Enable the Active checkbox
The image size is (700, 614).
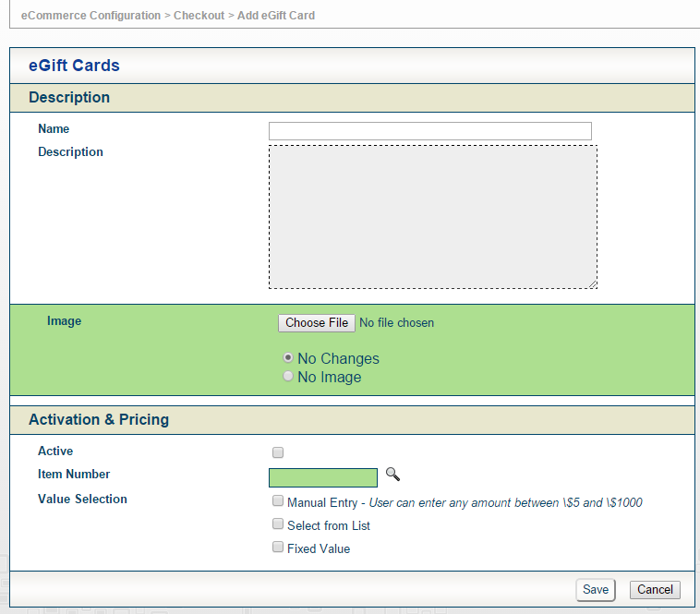click(x=278, y=452)
